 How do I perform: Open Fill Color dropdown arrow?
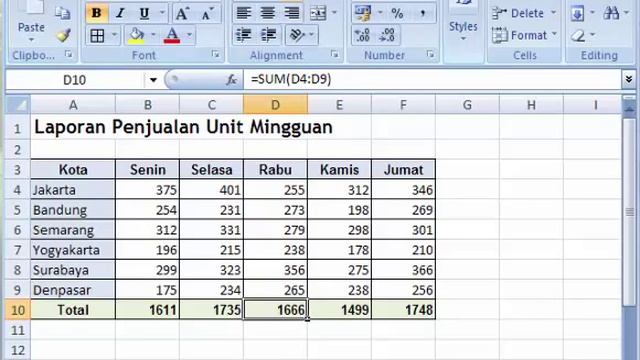(153, 36)
